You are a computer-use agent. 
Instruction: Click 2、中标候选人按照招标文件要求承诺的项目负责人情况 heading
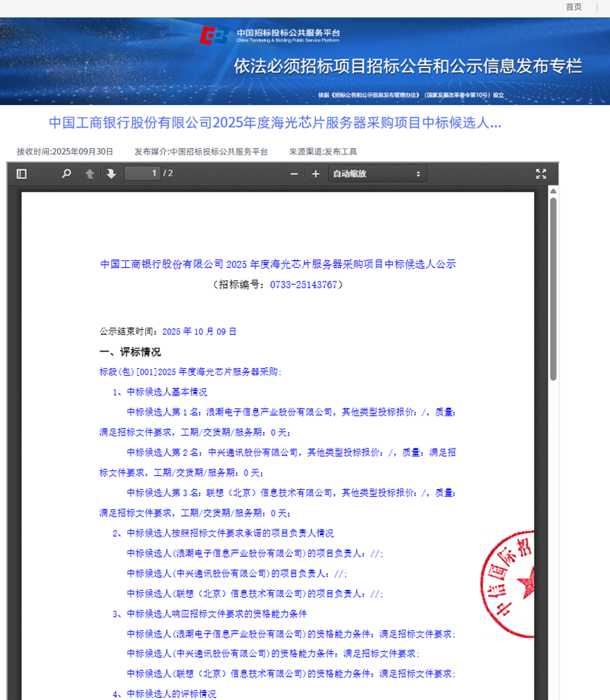[x=223, y=533]
